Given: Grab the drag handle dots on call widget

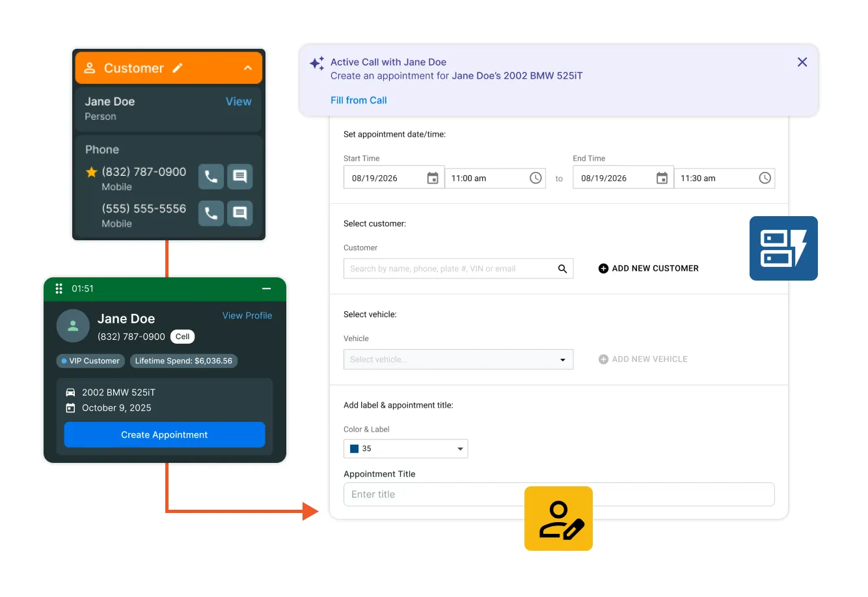Looking at the screenshot, I should tap(59, 288).
